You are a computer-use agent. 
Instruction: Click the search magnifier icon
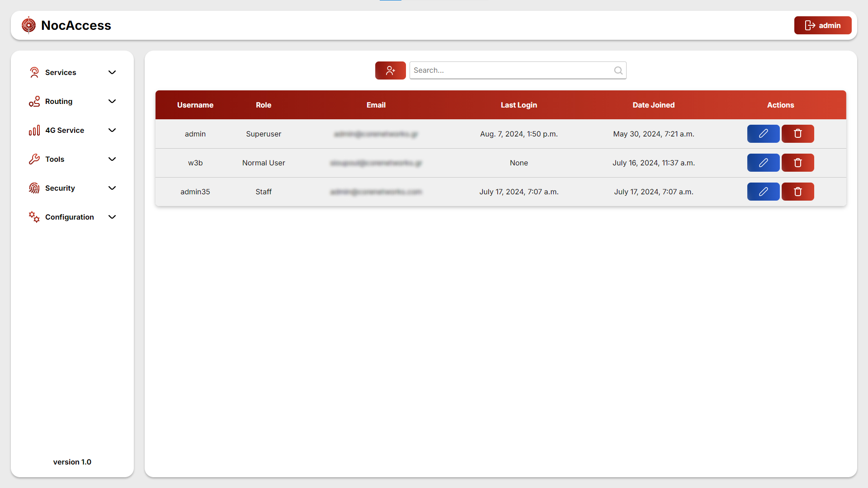(618, 70)
